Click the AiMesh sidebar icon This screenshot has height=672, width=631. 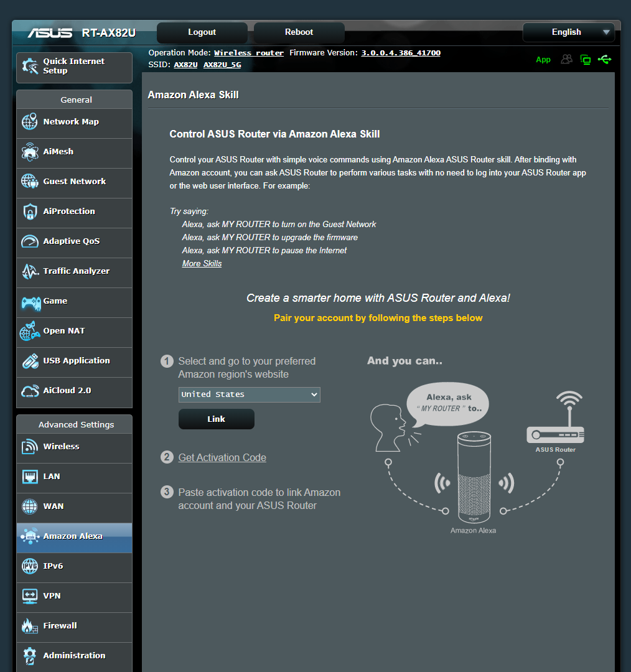[30, 152]
